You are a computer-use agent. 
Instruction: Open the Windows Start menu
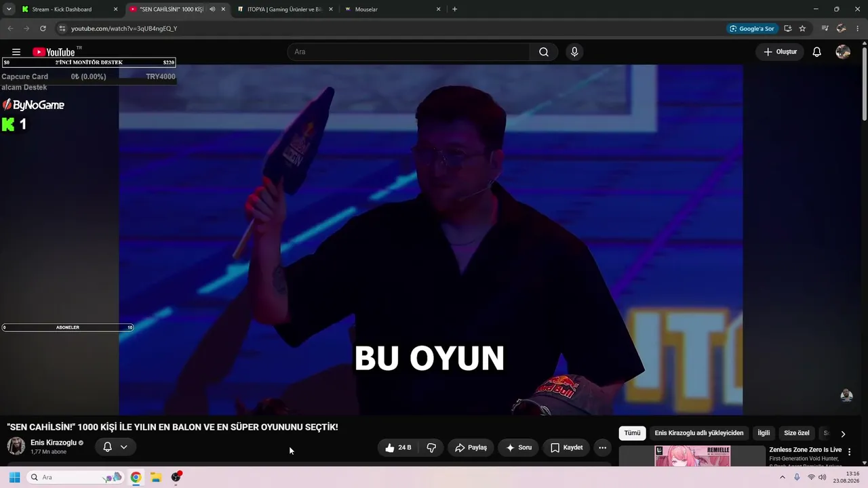pos(14,477)
